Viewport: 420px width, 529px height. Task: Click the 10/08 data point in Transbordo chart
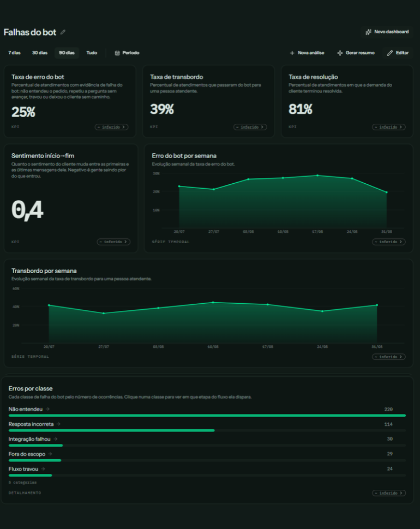(213, 302)
